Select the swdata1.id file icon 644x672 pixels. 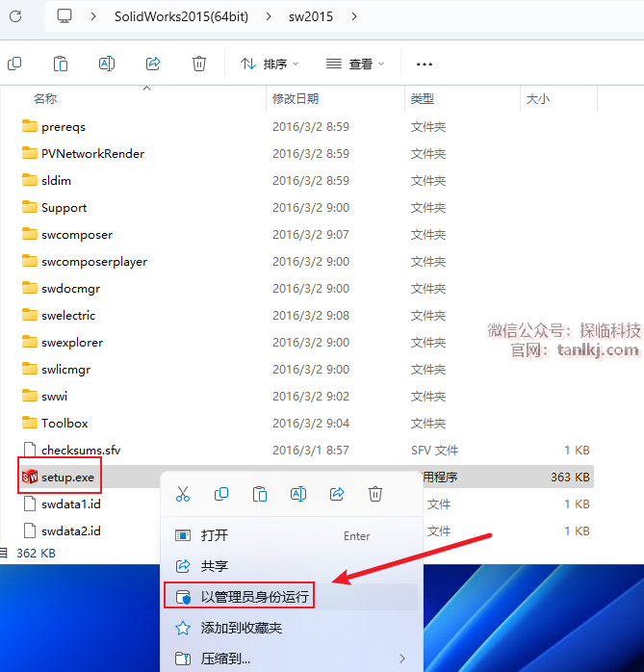(x=30, y=504)
